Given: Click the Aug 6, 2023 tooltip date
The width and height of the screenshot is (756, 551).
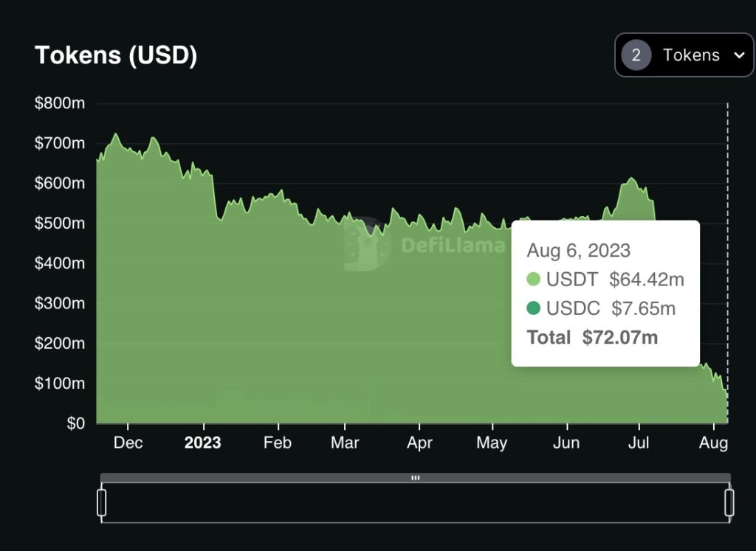Looking at the screenshot, I should (578, 250).
